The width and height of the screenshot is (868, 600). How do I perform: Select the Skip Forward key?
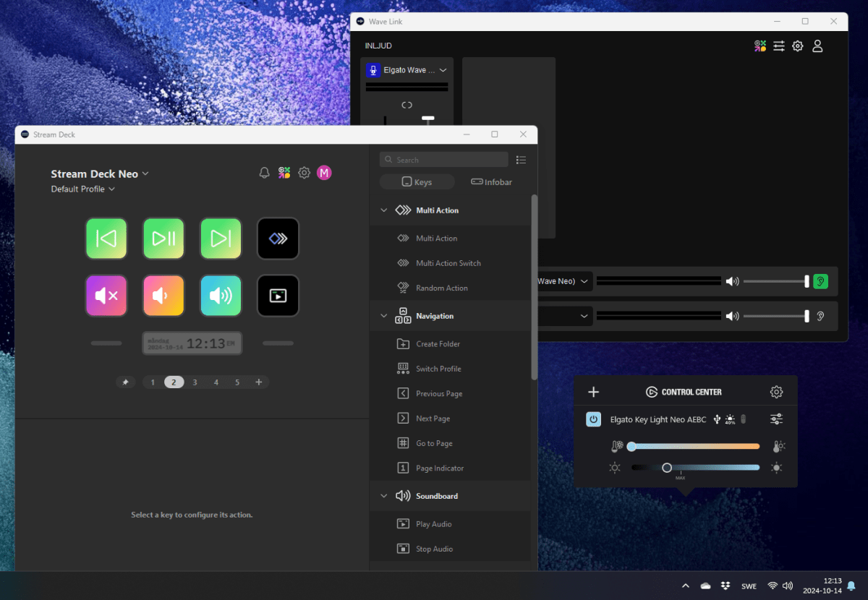point(221,238)
